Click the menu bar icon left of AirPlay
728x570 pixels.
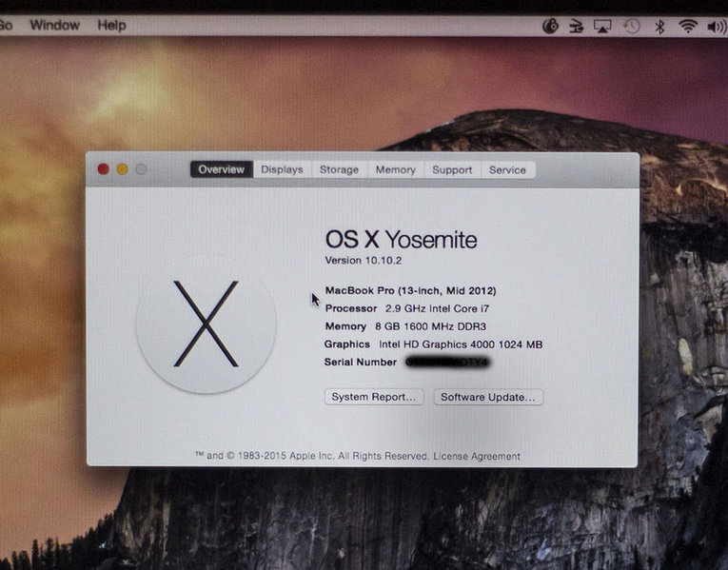tap(576, 26)
